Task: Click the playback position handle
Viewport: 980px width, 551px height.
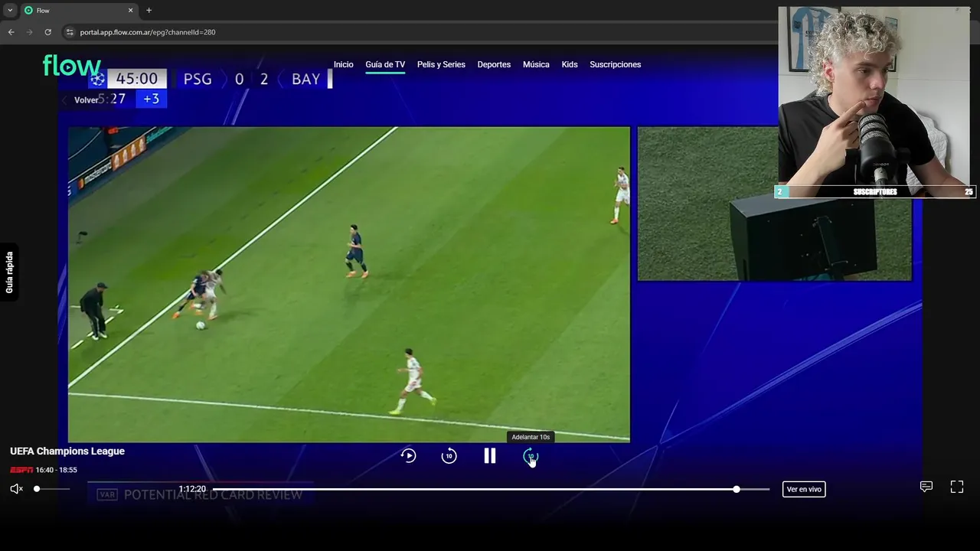Action: coord(737,489)
